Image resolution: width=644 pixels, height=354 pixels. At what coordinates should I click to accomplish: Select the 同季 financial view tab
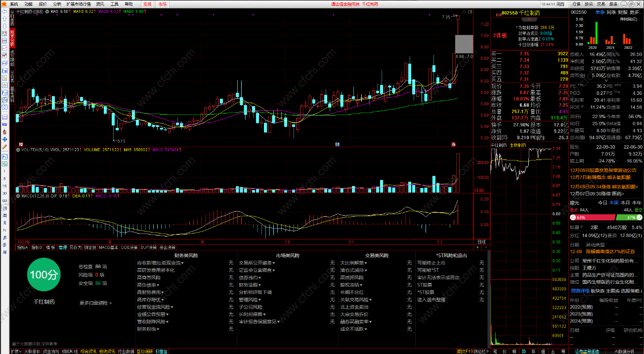point(611,12)
